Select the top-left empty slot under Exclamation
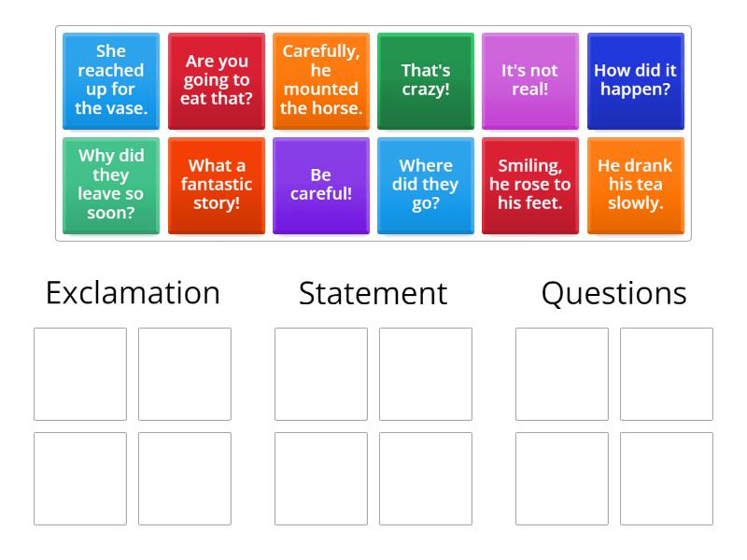The image size is (747, 560). (80, 372)
